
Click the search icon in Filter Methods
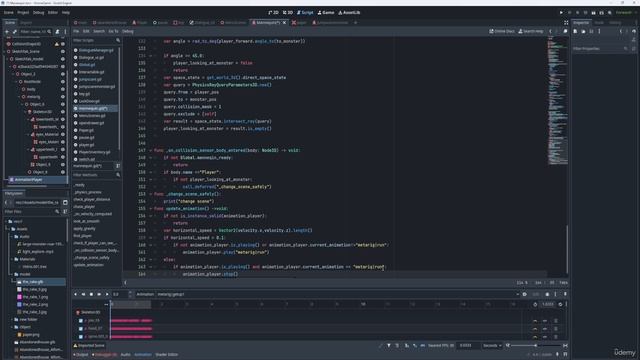(x=118, y=175)
